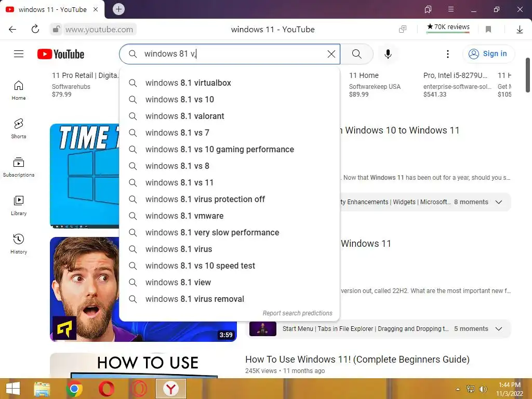Open video How To Use Windows 11! title

[x=357, y=360]
